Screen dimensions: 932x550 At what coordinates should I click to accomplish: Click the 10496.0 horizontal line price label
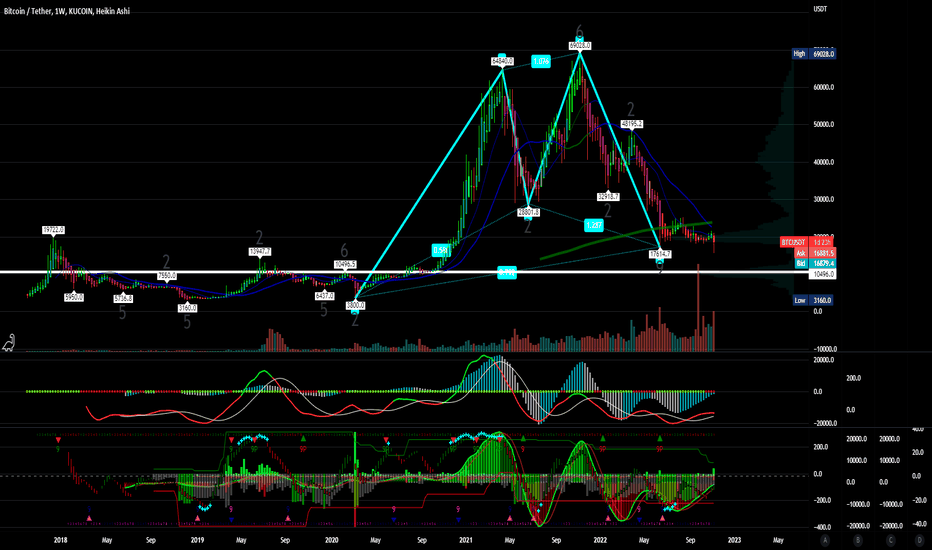pyautogui.click(x=822, y=274)
